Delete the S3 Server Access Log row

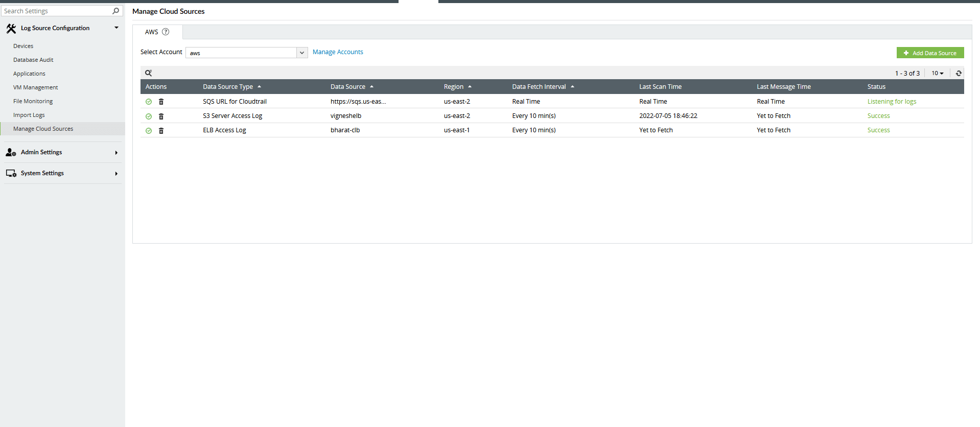[161, 116]
